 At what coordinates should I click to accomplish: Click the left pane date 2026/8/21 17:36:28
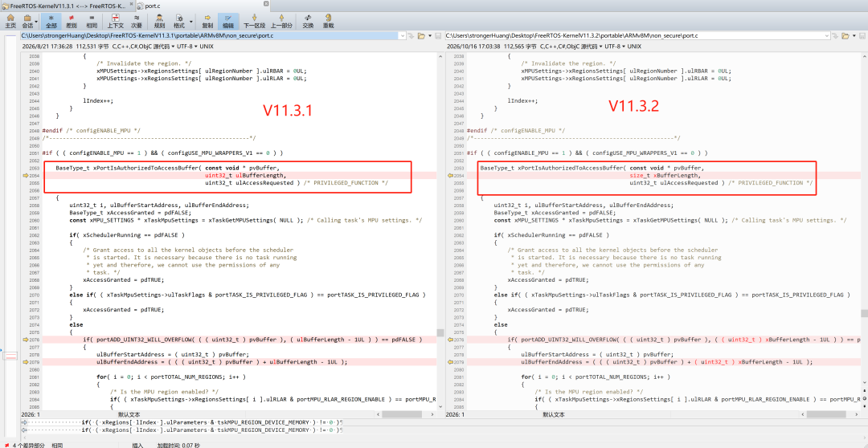click(x=47, y=47)
